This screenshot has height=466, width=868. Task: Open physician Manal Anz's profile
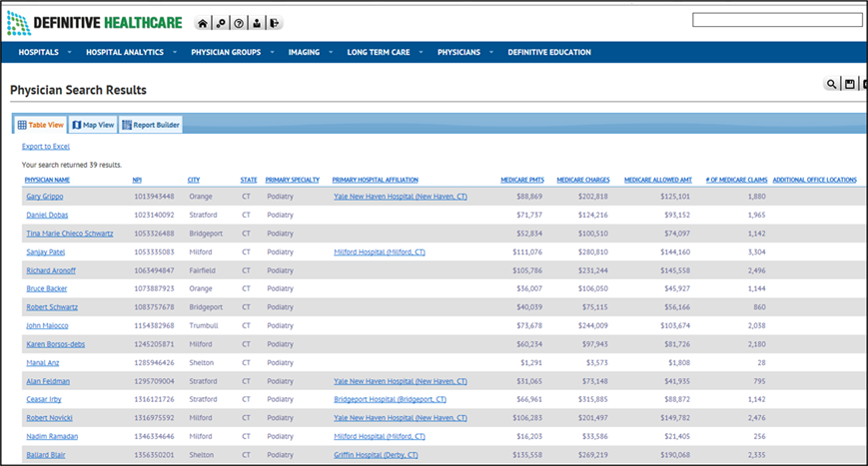[x=43, y=362]
